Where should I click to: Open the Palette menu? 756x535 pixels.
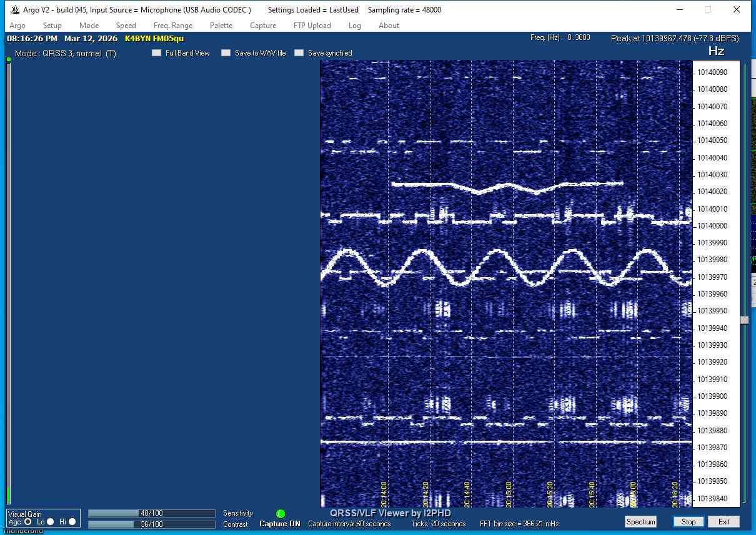coord(221,26)
